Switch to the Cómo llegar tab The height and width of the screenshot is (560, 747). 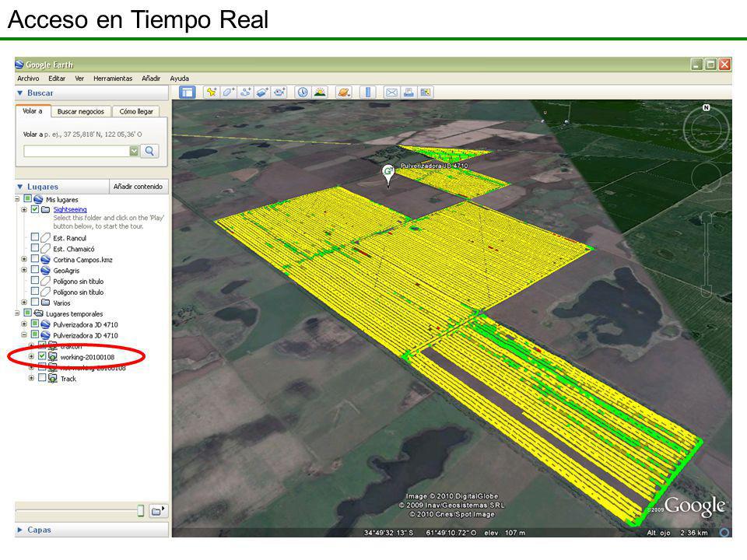(x=136, y=111)
